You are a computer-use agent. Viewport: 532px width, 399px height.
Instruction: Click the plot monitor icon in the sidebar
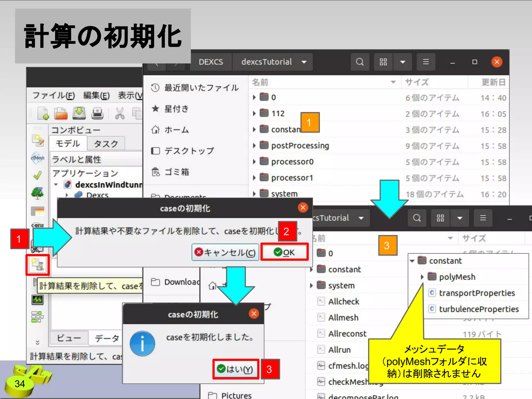pyautogui.click(x=37, y=300)
